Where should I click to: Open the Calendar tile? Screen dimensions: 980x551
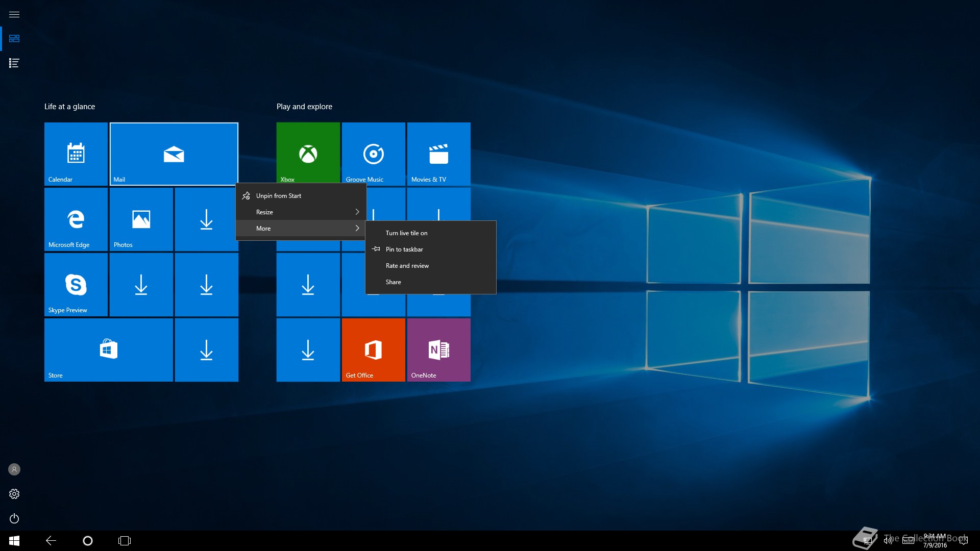coord(76,154)
